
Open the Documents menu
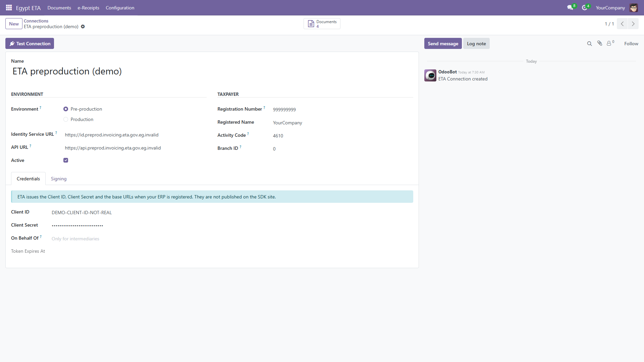(59, 8)
